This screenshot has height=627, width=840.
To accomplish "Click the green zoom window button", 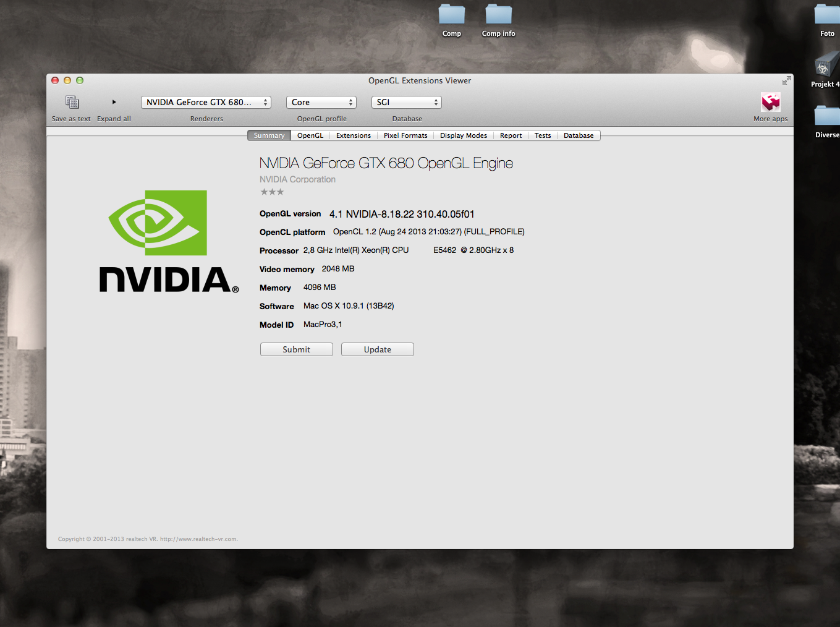I will coord(80,80).
